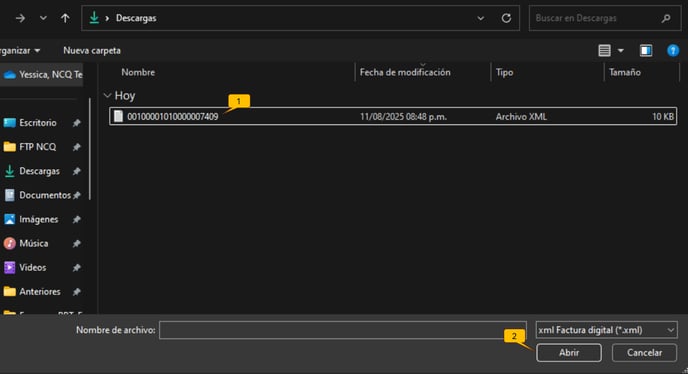Screen dimensions: 688x374
Task: Open the Yessica, NCQ OneDrive item
Action: click(x=42, y=75)
